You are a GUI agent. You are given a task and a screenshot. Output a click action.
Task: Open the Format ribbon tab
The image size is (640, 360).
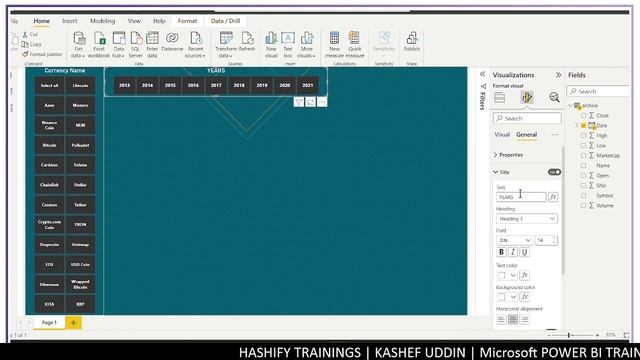187,21
